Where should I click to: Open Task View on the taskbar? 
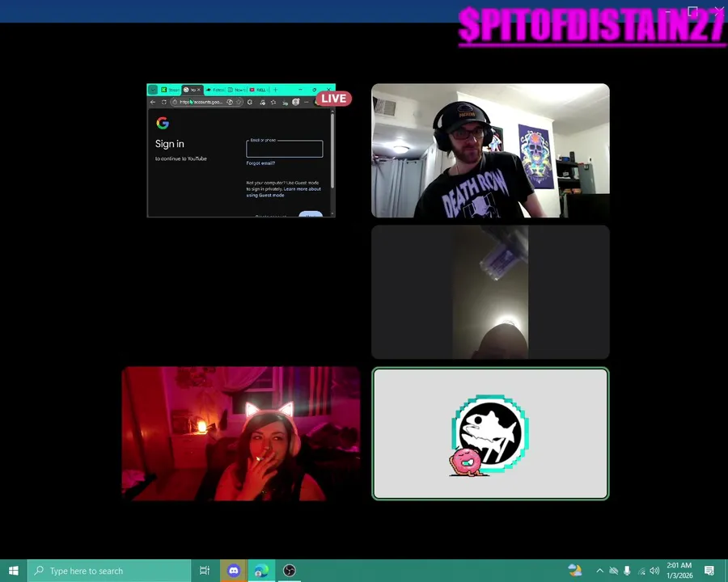pos(205,571)
